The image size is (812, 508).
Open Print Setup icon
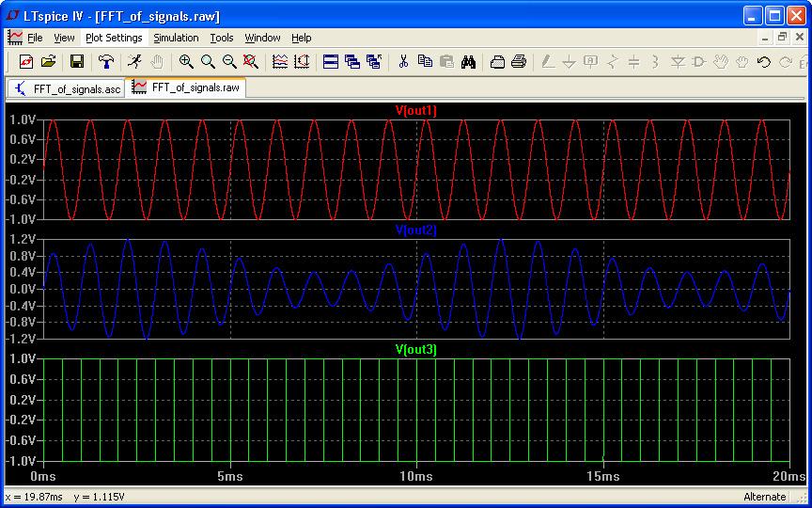497,62
